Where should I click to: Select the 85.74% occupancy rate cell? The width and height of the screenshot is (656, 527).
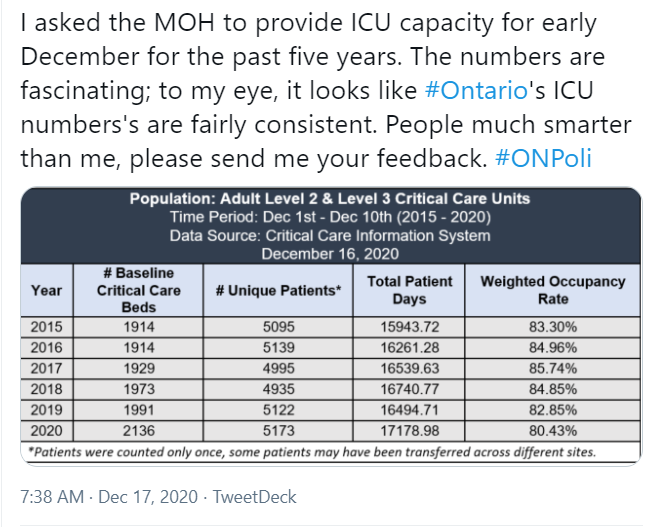552,369
